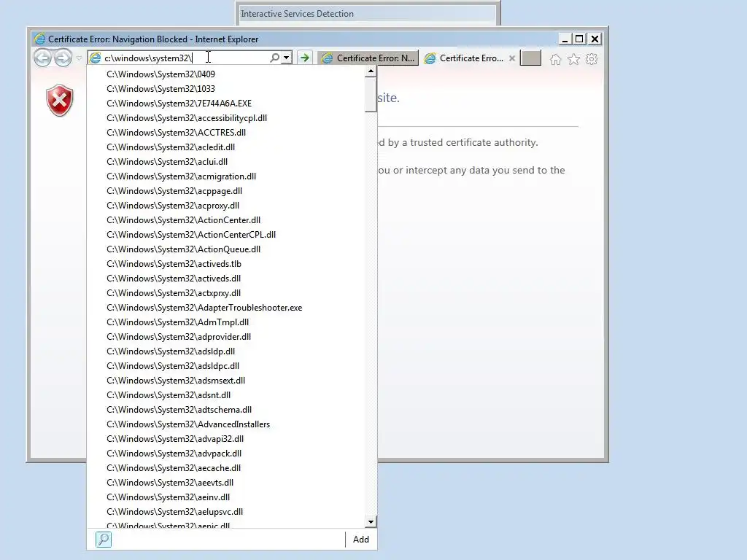Open a new blank tab

[530, 58]
